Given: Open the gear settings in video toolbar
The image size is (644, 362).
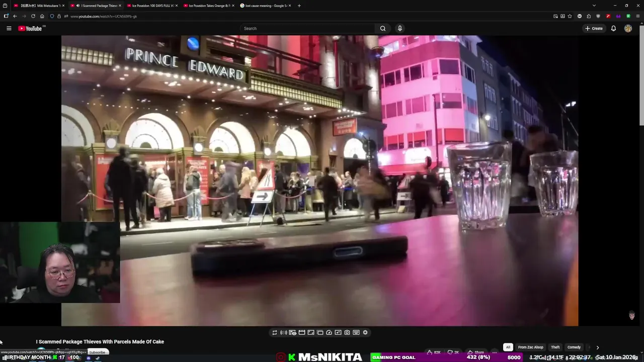Looking at the screenshot, I should pos(365,332).
